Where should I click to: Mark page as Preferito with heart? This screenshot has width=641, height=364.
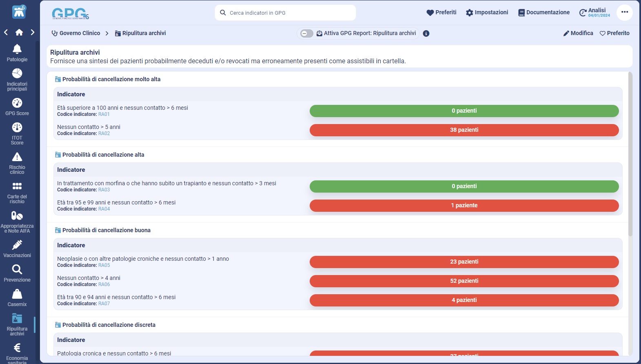click(614, 33)
